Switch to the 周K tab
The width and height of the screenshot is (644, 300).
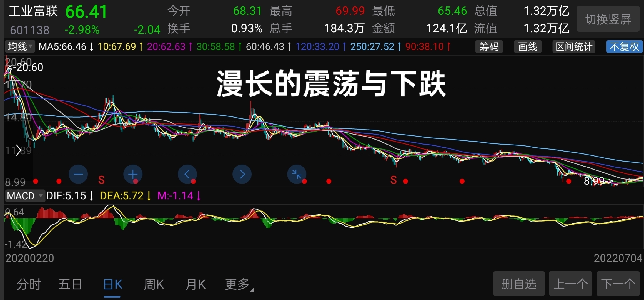[154, 284]
